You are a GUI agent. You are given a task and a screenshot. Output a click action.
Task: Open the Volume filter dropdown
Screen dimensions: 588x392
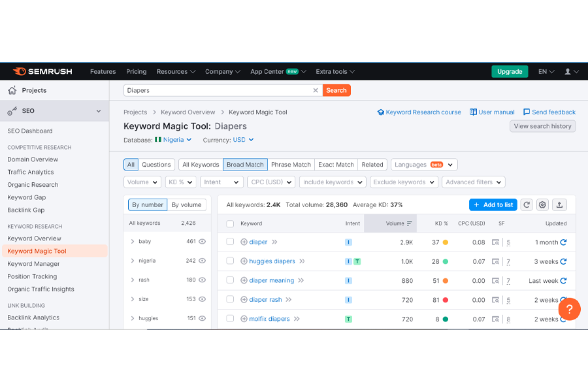142,182
